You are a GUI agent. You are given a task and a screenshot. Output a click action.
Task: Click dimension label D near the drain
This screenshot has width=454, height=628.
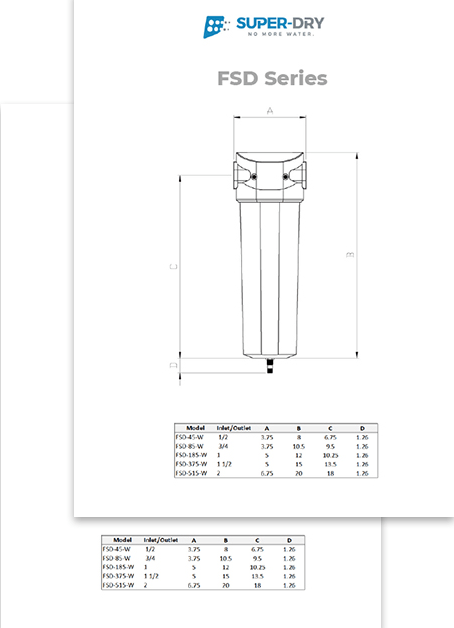coord(173,365)
